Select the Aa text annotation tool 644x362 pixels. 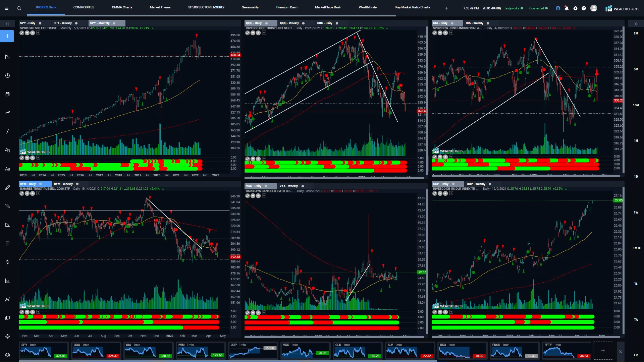(x=7, y=169)
